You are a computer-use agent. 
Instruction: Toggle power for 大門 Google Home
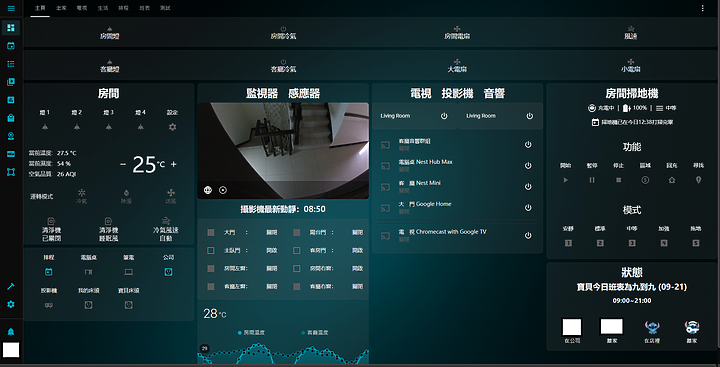point(528,208)
